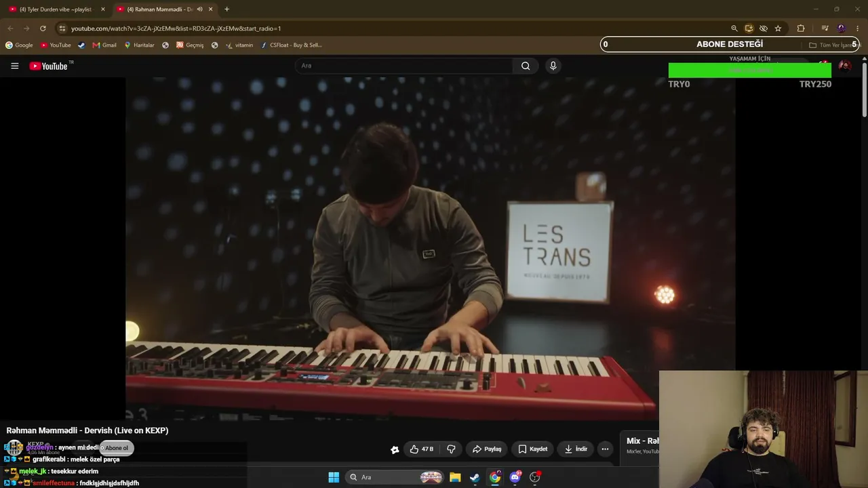
Task: Click the Abone ol subscribe button
Action: pos(117,448)
